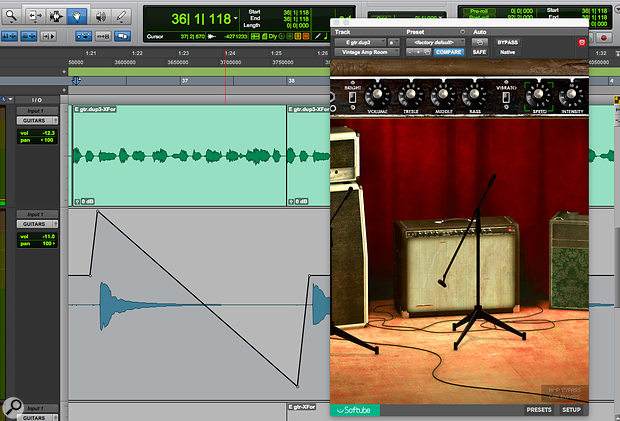This screenshot has height=421, width=620.
Task: Select the Scrubber speaker tool
Action: (100, 16)
